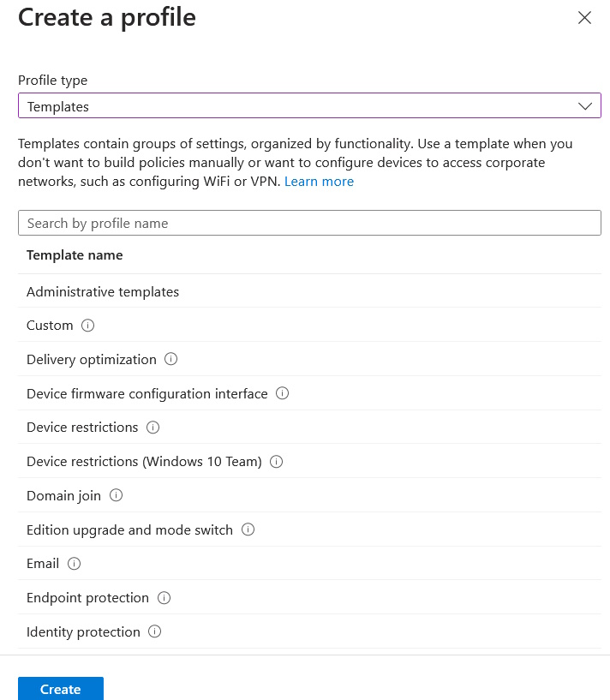
Task: Click info icon for Endpoint protection
Action: [164, 598]
